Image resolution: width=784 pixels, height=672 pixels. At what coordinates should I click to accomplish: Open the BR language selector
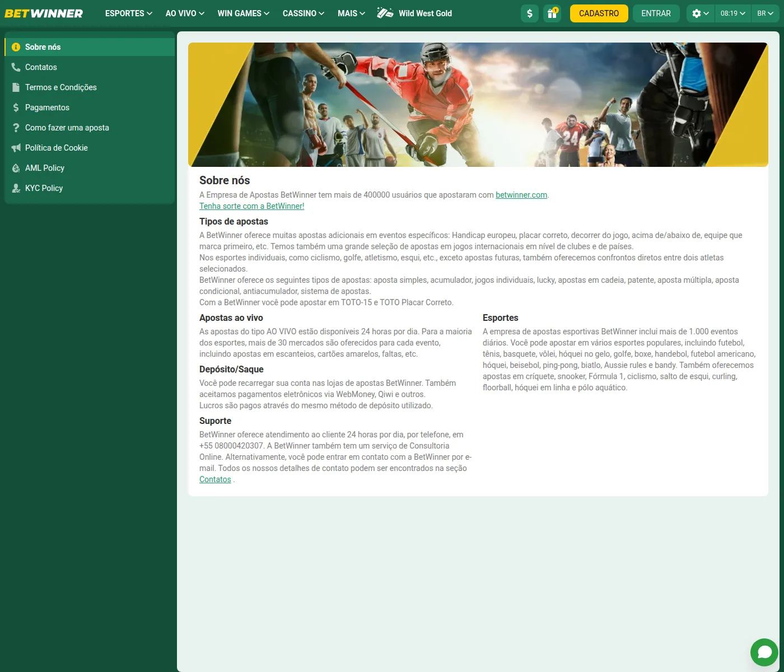pyautogui.click(x=765, y=13)
